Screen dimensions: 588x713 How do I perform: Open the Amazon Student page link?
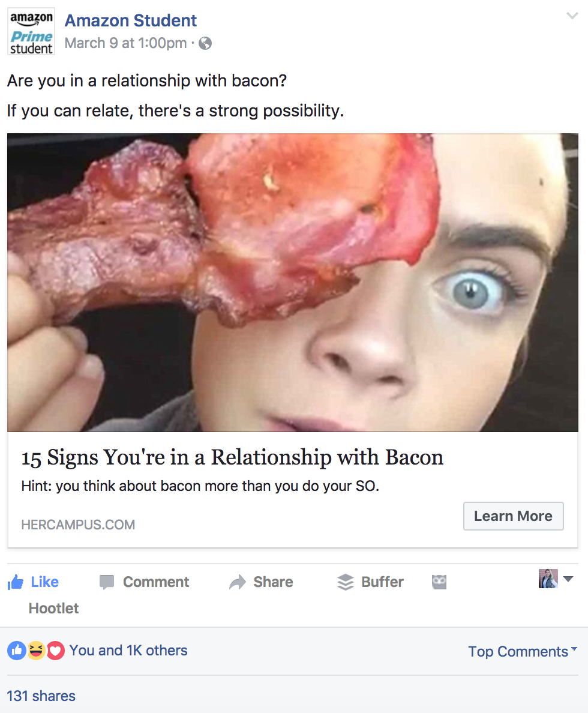pyautogui.click(x=131, y=21)
